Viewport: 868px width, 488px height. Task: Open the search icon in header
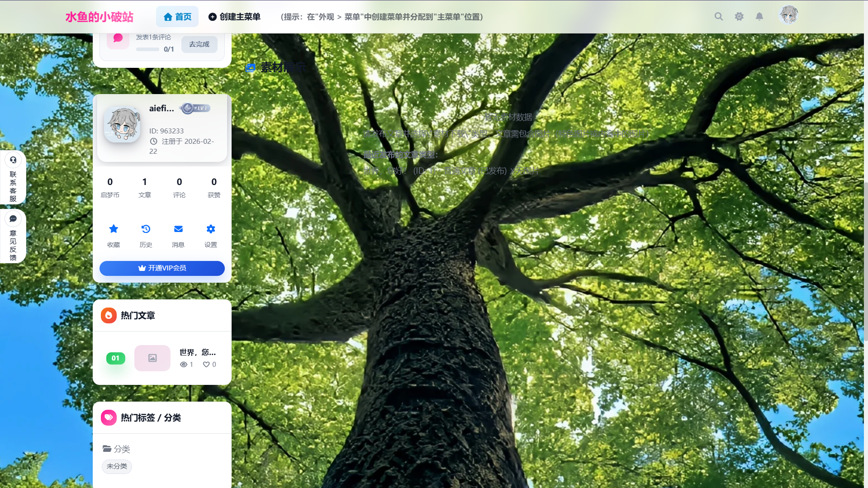coord(718,17)
